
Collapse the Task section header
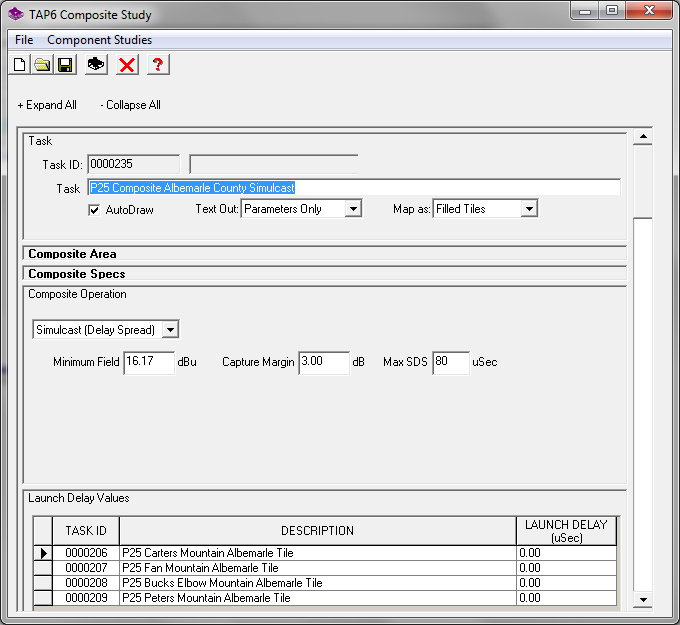pos(40,141)
